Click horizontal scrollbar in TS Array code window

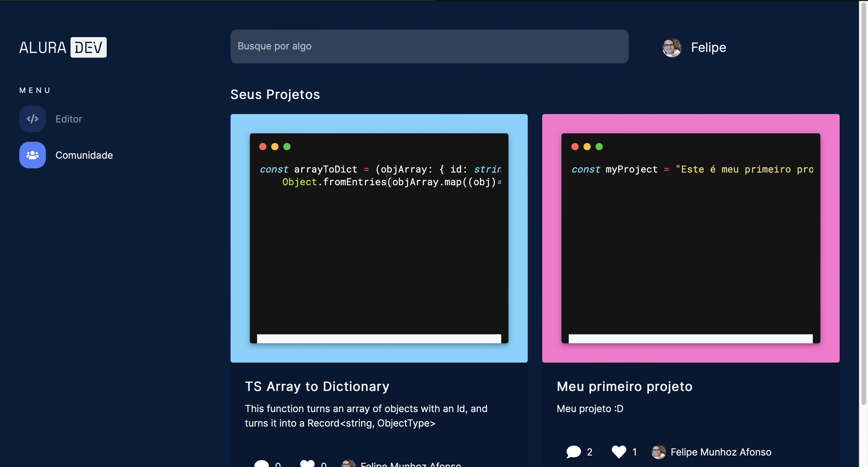pos(379,338)
